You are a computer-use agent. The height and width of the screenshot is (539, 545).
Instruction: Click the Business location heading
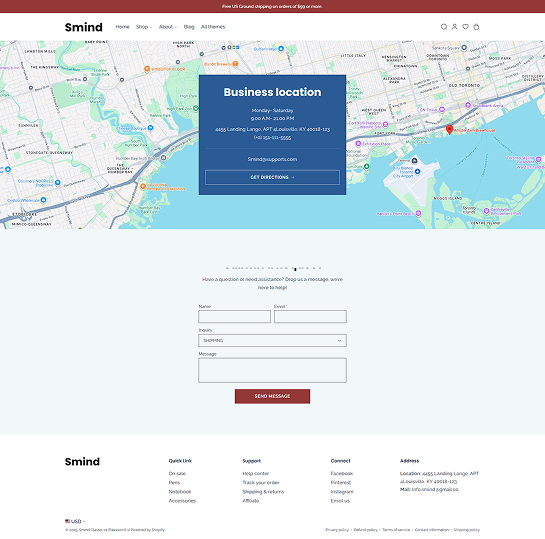click(272, 92)
